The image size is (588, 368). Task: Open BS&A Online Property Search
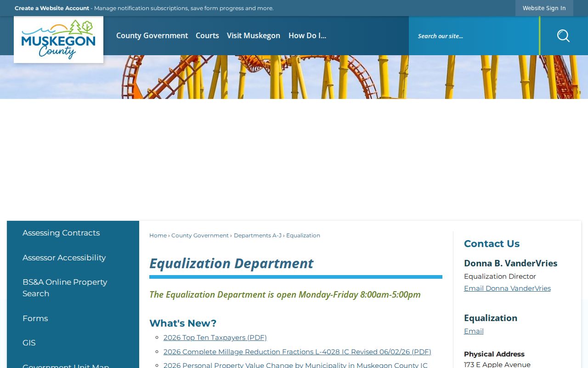click(x=65, y=287)
